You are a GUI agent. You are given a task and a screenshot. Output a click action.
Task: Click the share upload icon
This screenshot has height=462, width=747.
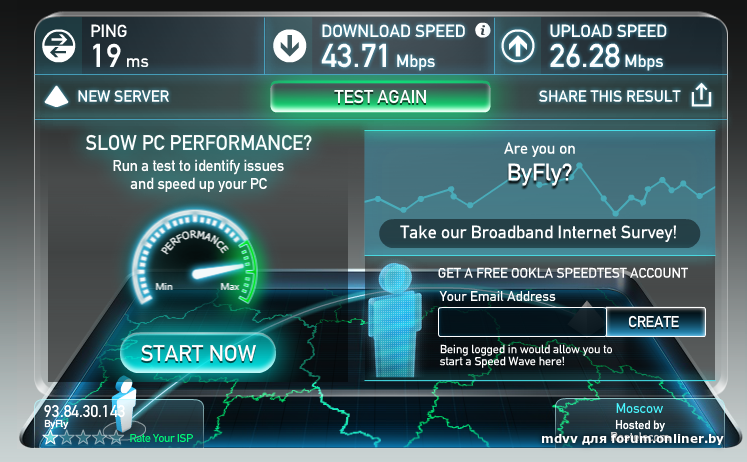[x=701, y=95]
